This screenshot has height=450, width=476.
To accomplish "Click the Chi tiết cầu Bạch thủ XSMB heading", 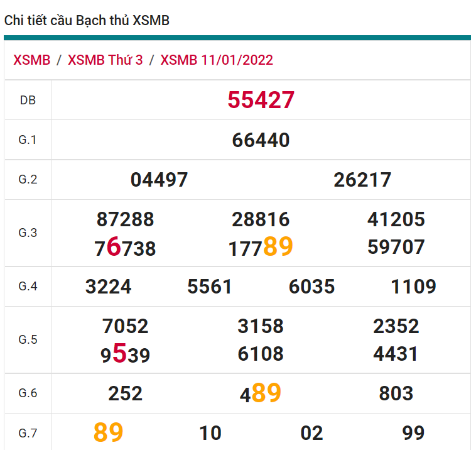I will (87, 20).
